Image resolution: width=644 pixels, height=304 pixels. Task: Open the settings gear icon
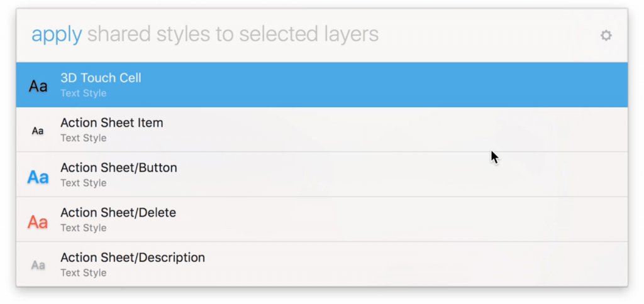[x=606, y=36]
